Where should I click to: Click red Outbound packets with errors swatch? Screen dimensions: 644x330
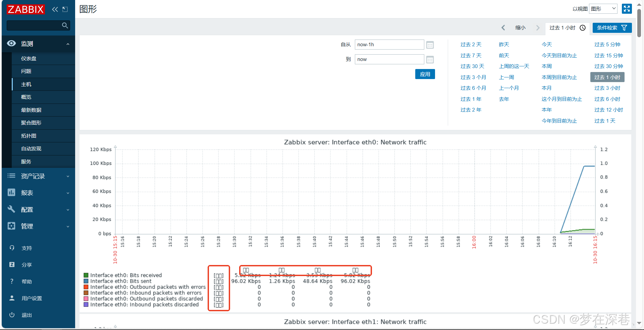point(86,287)
